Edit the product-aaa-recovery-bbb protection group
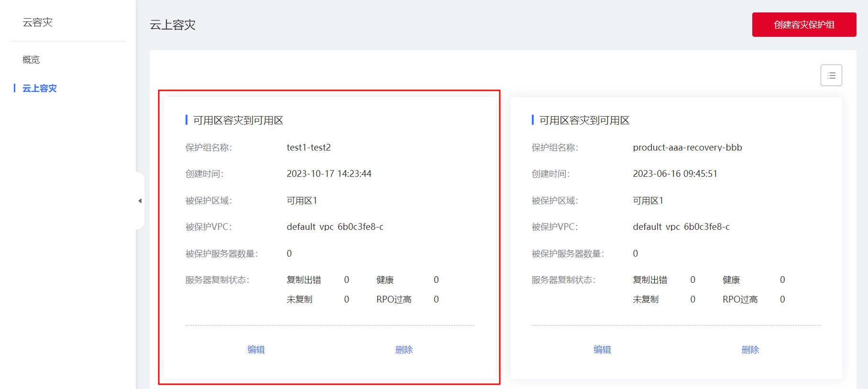868x389 pixels. (602, 350)
